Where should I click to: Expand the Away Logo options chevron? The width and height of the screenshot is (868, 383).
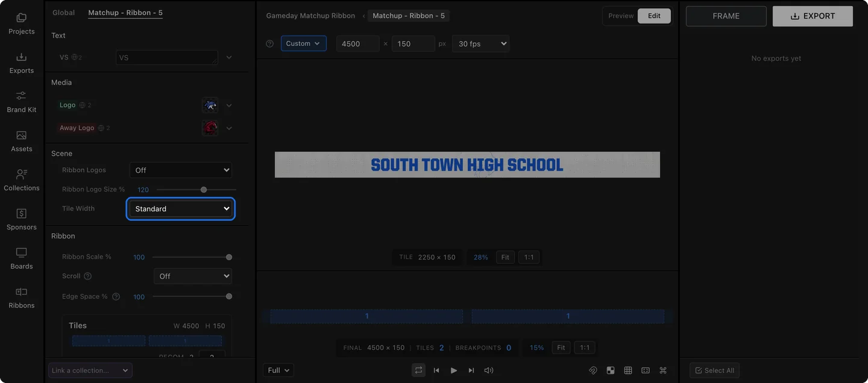(x=229, y=128)
